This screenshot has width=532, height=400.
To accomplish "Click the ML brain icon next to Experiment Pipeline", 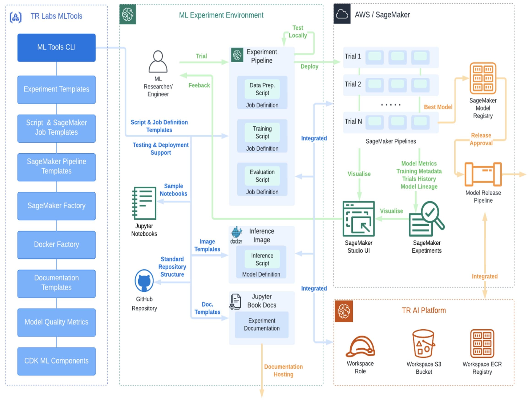I will [x=237, y=55].
